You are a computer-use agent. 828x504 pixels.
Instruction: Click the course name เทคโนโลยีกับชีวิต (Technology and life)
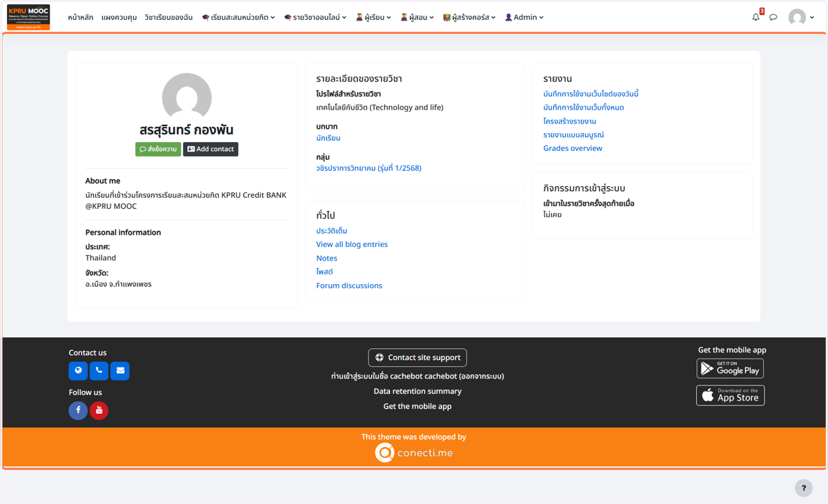point(379,108)
